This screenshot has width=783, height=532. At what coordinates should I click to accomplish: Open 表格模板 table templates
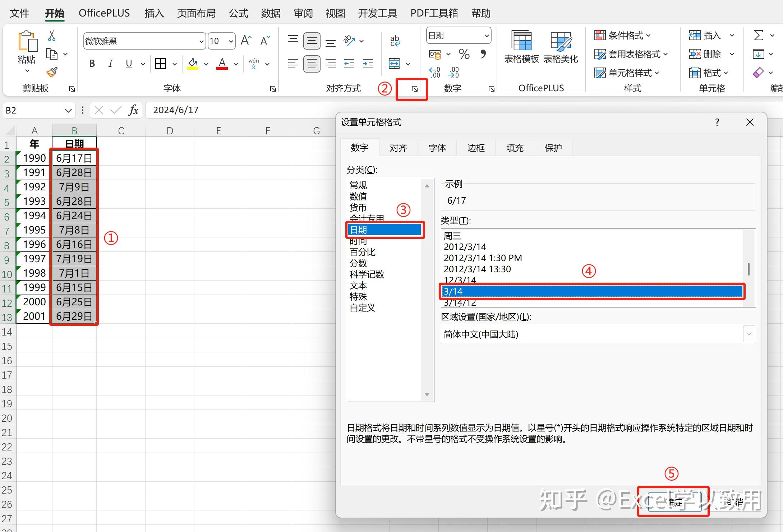(x=521, y=47)
